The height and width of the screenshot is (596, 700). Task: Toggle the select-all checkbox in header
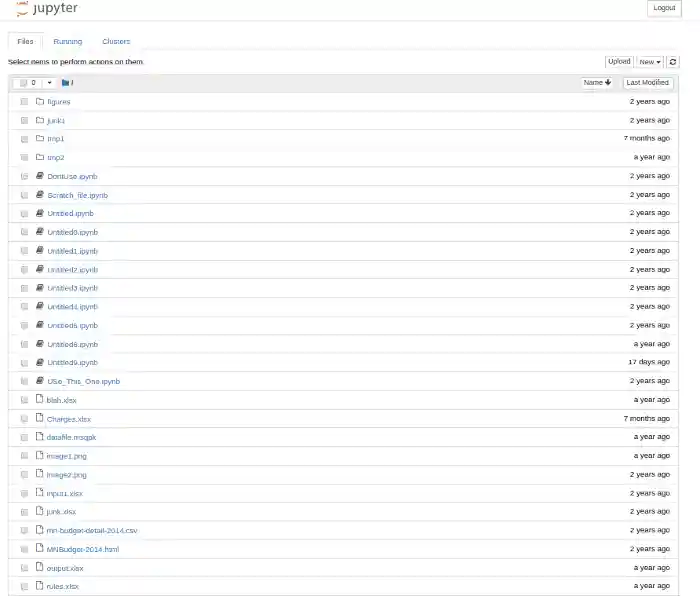23,83
